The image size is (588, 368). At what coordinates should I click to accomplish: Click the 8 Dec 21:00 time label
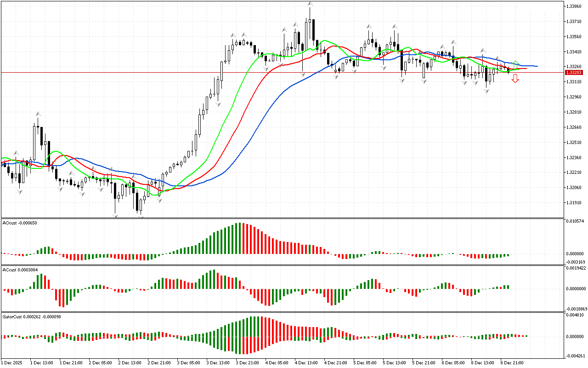[x=512, y=362]
